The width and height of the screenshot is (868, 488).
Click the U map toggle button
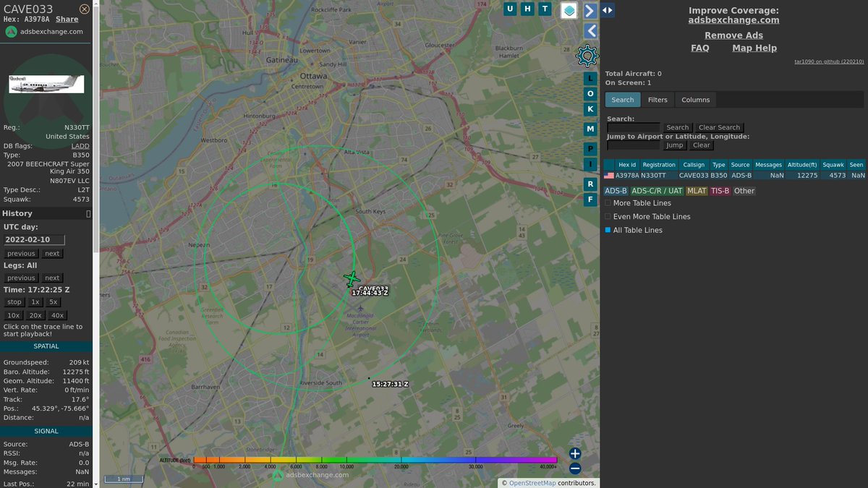click(511, 9)
